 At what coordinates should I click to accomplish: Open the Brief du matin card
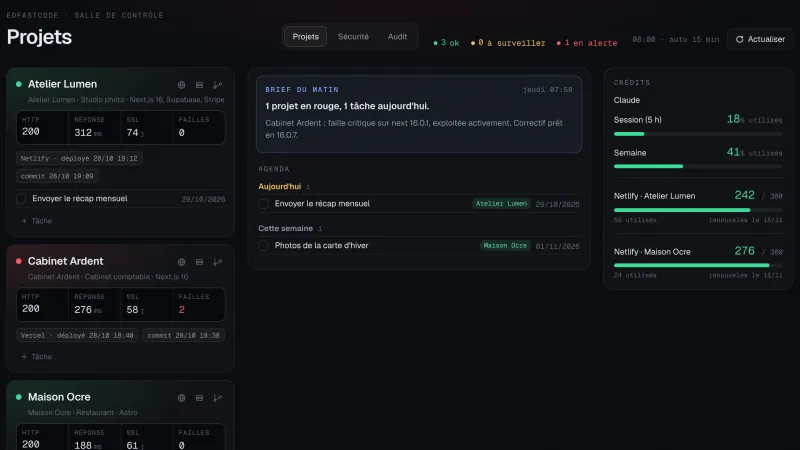419,114
